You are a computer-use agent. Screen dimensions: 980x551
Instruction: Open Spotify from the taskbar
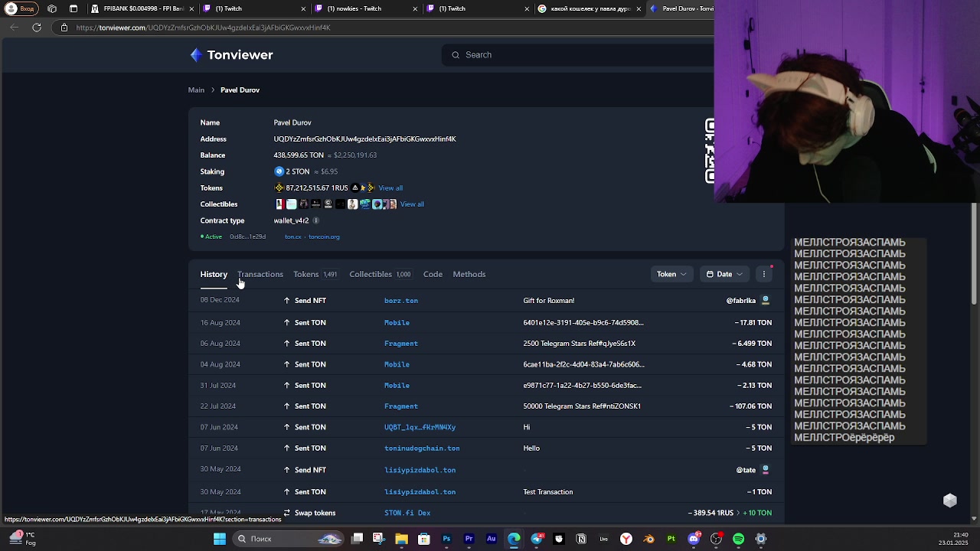click(x=738, y=539)
